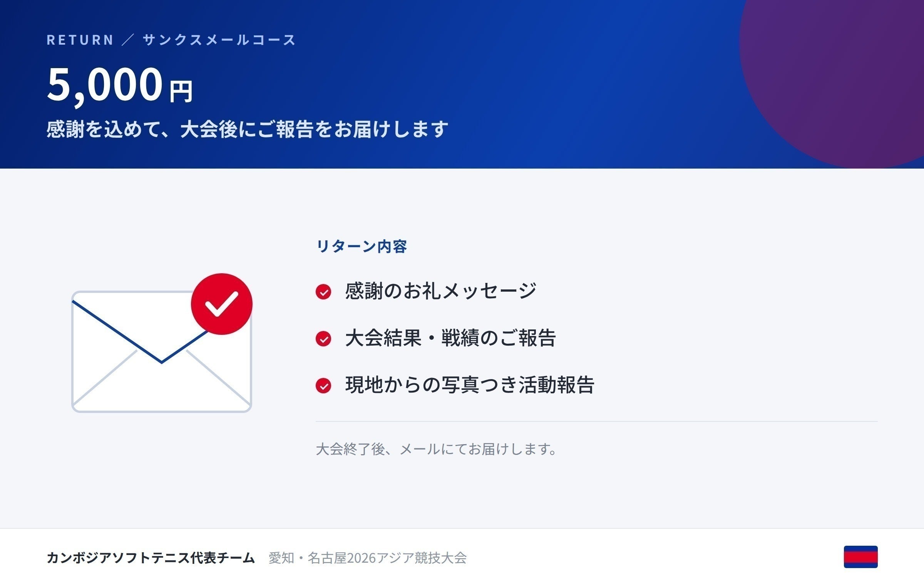Select the 大会結果・戦績のご報告 item text
The image size is (924, 585).
(450, 338)
